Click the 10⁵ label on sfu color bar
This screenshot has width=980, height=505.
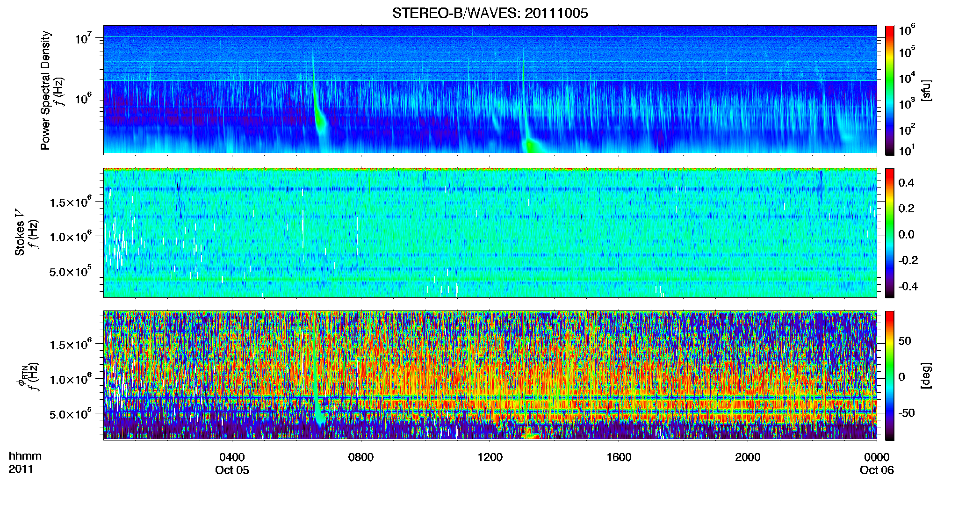pyautogui.click(x=907, y=52)
